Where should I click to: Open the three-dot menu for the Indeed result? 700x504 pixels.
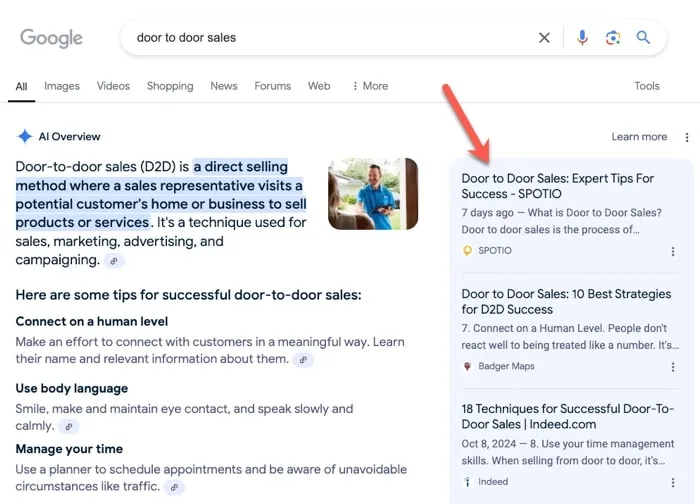pyautogui.click(x=673, y=483)
